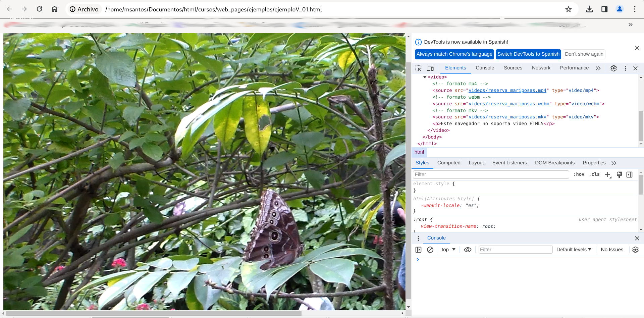The height and width of the screenshot is (318, 644).
Task: Click the Styles filter input field
Action: pos(491,174)
